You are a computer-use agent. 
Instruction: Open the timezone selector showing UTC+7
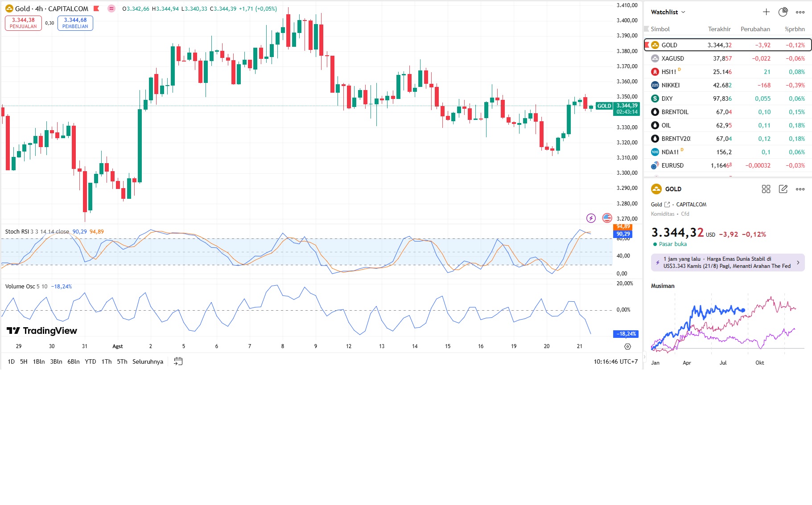click(x=615, y=361)
